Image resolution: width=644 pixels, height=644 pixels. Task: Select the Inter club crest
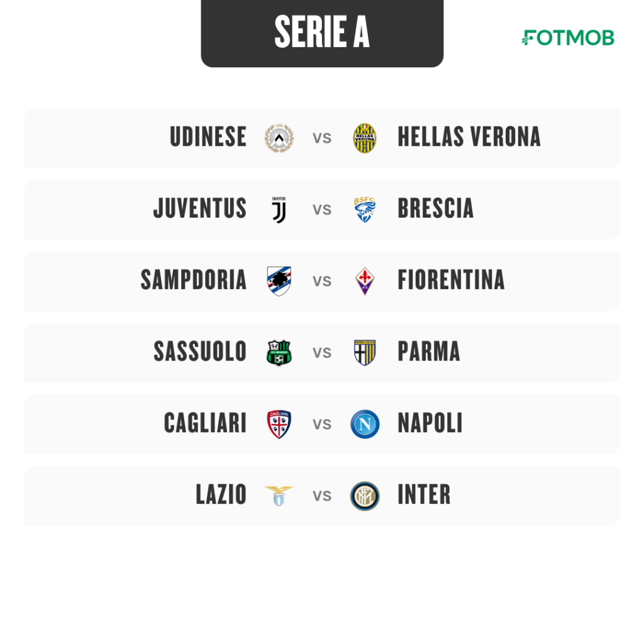[365, 496]
